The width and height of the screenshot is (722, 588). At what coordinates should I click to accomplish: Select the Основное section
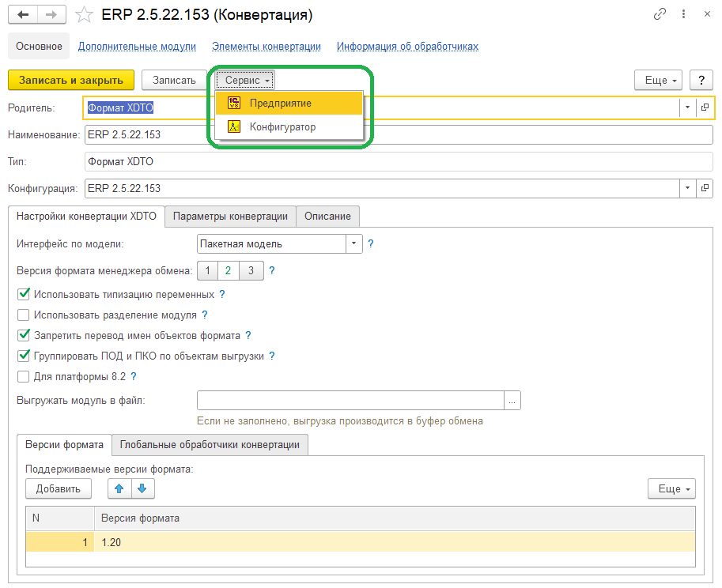(39, 46)
